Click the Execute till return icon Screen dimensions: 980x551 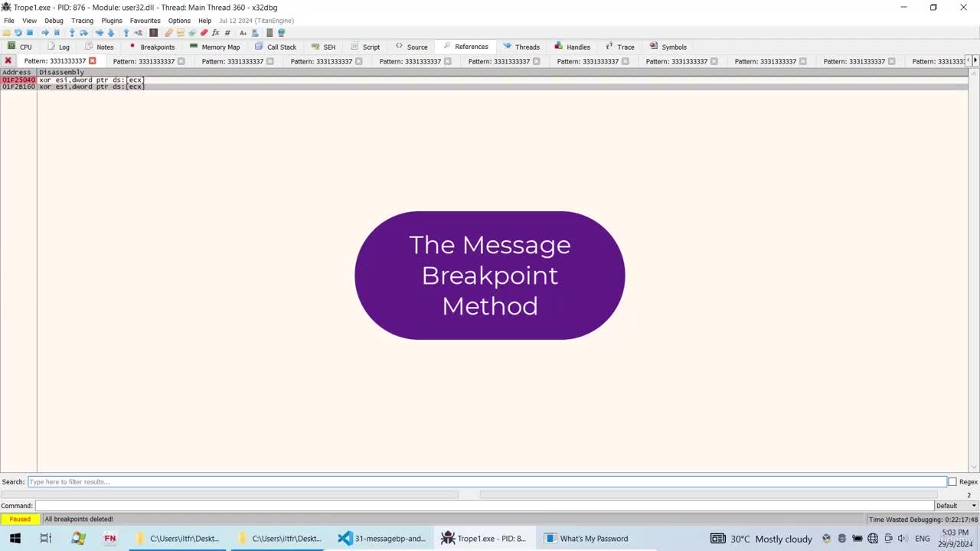[126, 33]
